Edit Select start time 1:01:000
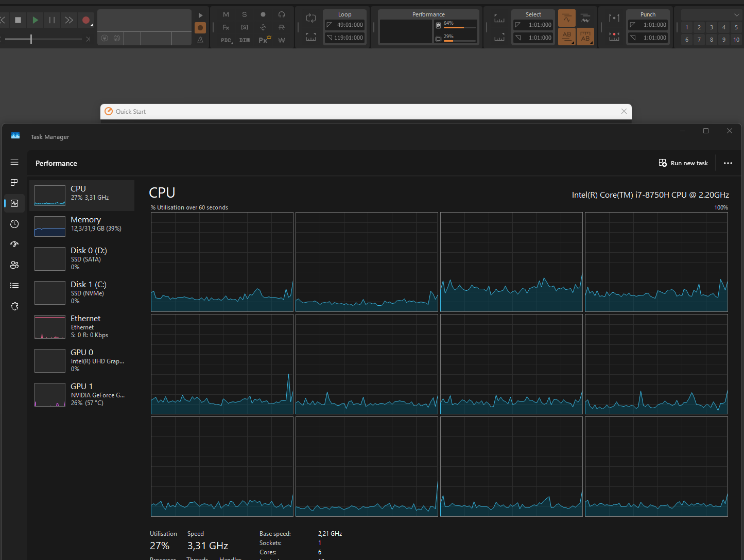 coord(533,25)
